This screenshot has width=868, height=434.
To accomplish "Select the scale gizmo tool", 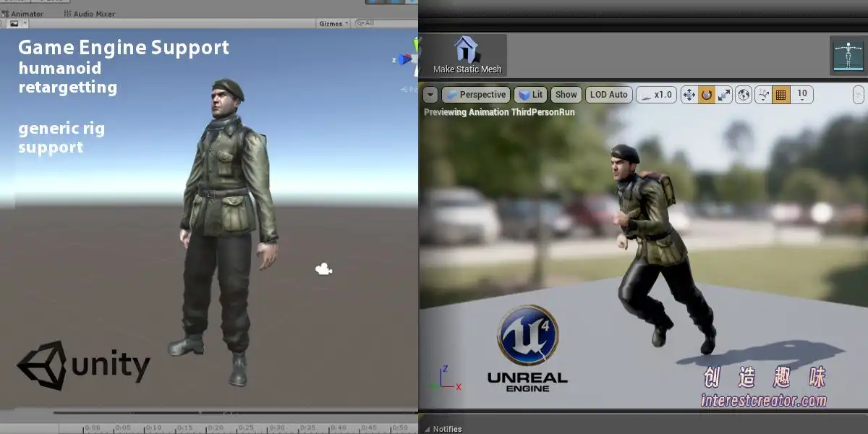I will point(724,95).
